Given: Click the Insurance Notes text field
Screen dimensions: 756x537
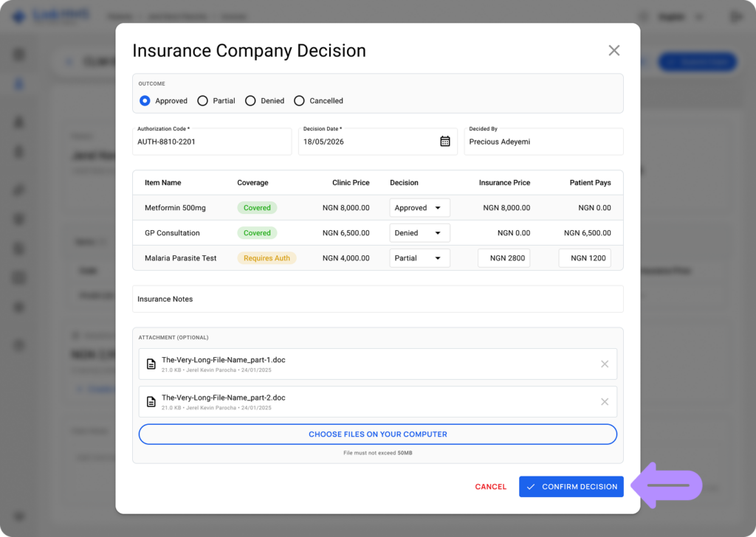Looking at the screenshot, I should pyautogui.click(x=377, y=299).
